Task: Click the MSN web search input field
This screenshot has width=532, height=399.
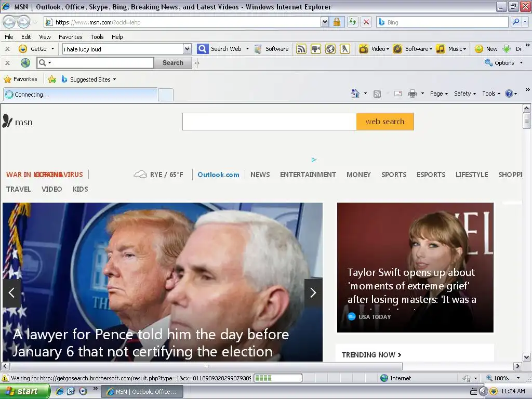Action: [x=270, y=122]
